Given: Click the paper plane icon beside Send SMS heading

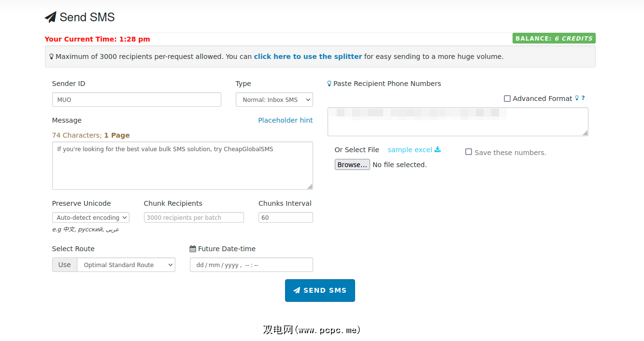Looking at the screenshot, I should tap(51, 17).
